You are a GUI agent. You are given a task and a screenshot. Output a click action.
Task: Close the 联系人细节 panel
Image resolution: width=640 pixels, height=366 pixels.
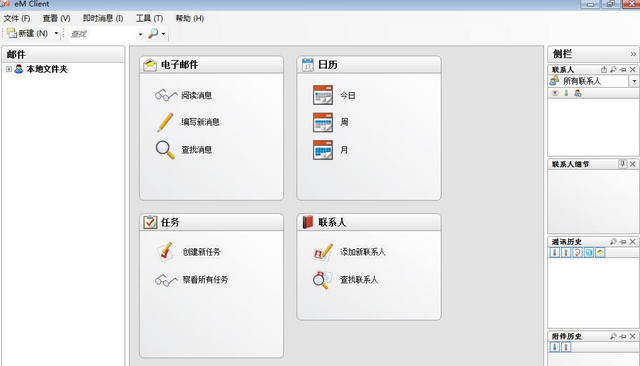pyautogui.click(x=633, y=164)
